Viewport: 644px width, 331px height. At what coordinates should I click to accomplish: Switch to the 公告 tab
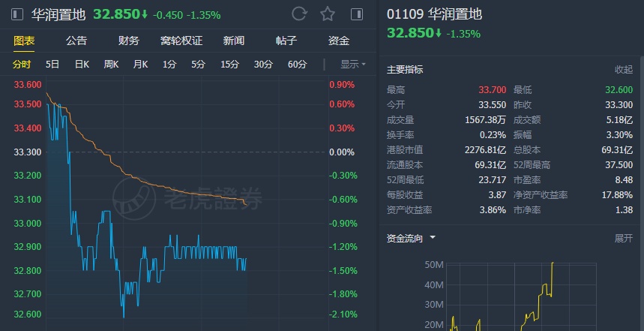pyautogui.click(x=76, y=41)
